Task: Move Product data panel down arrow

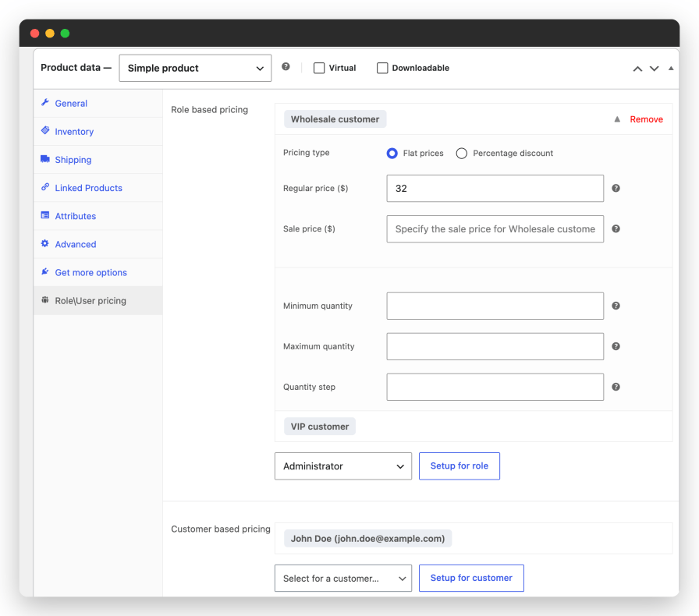Action: pos(654,69)
